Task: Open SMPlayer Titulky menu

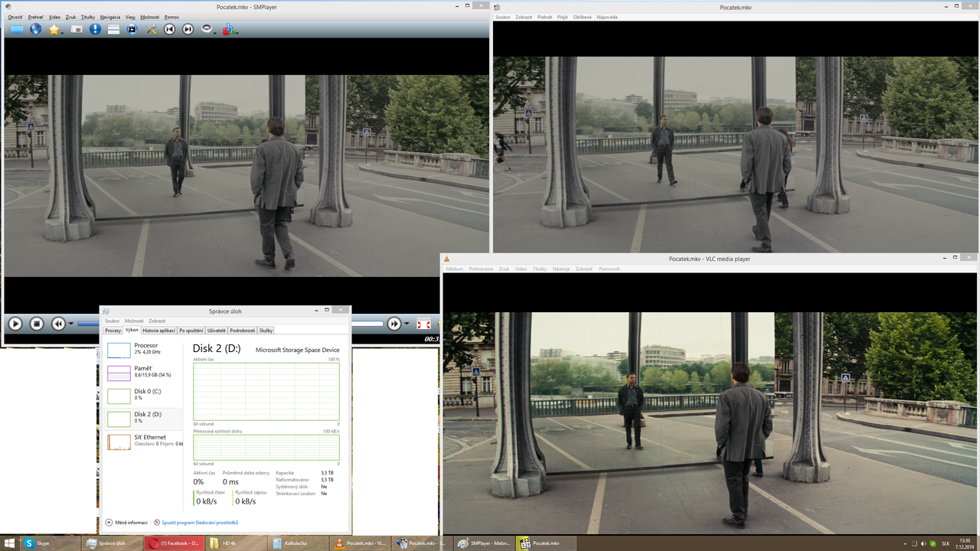Action: point(88,17)
